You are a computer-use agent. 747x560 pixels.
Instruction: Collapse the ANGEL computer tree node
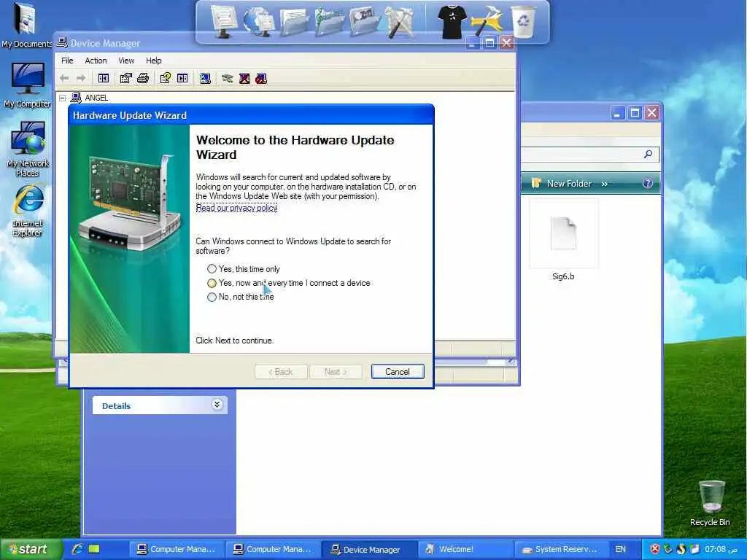(x=63, y=98)
